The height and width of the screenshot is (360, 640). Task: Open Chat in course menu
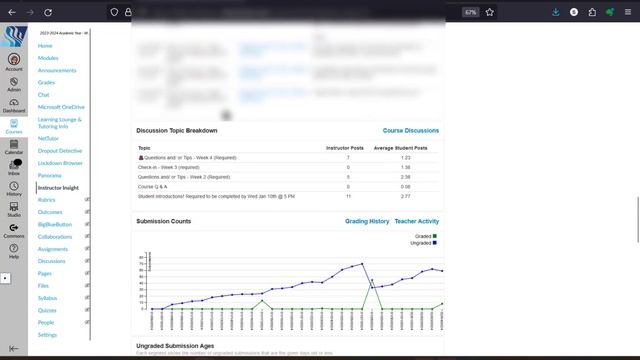[43, 95]
